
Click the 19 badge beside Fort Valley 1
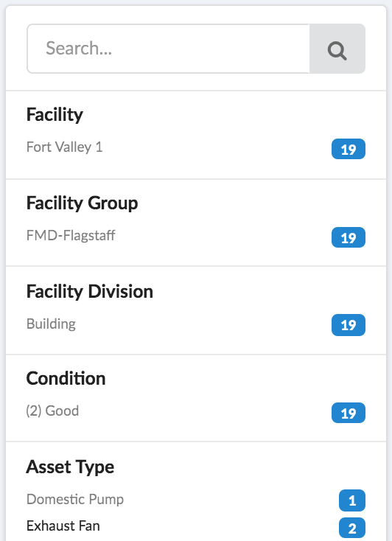349,149
